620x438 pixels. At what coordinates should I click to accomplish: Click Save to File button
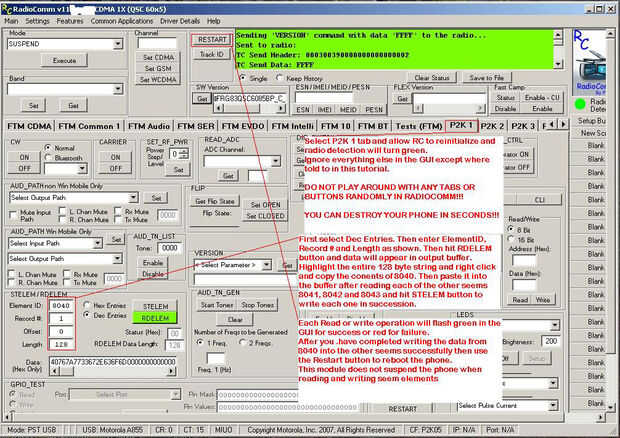click(487, 77)
